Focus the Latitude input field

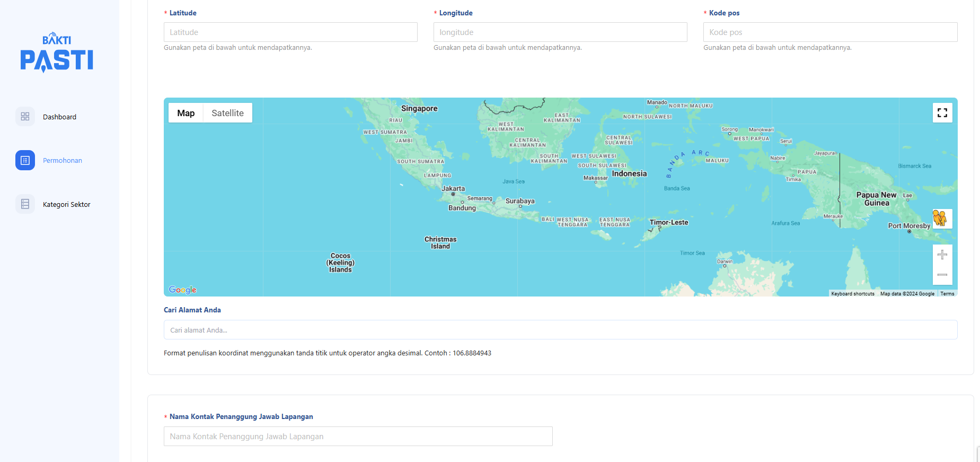coord(290,32)
